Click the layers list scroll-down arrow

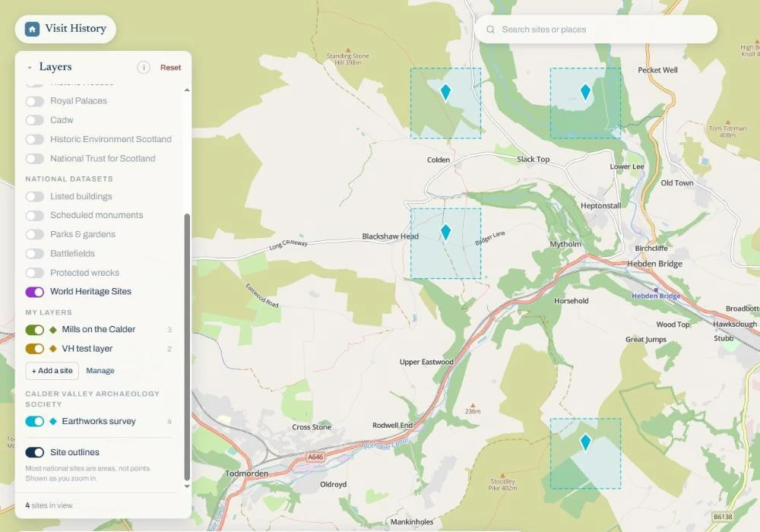coord(187,486)
